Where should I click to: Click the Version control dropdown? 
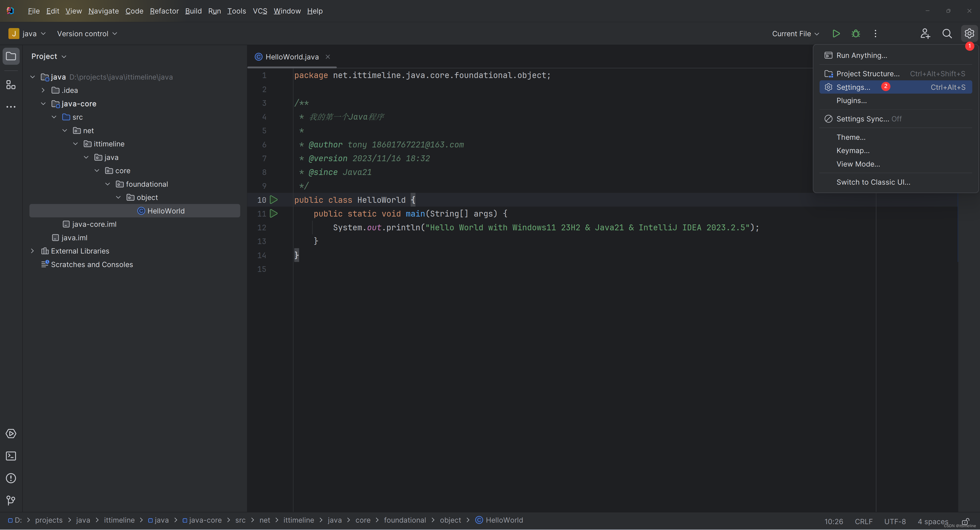(x=87, y=33)
